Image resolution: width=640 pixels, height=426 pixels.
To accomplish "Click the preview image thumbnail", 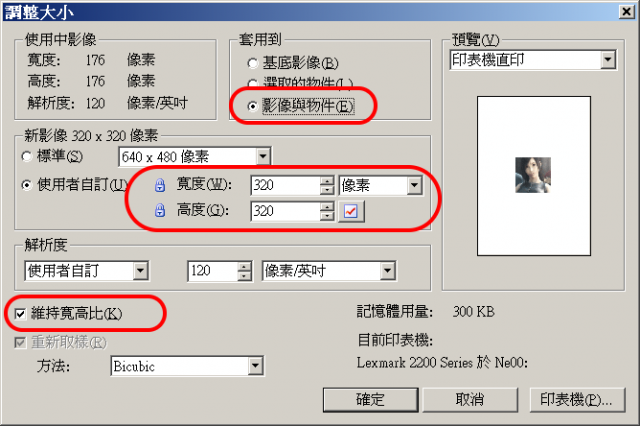I will pos(533,175).
